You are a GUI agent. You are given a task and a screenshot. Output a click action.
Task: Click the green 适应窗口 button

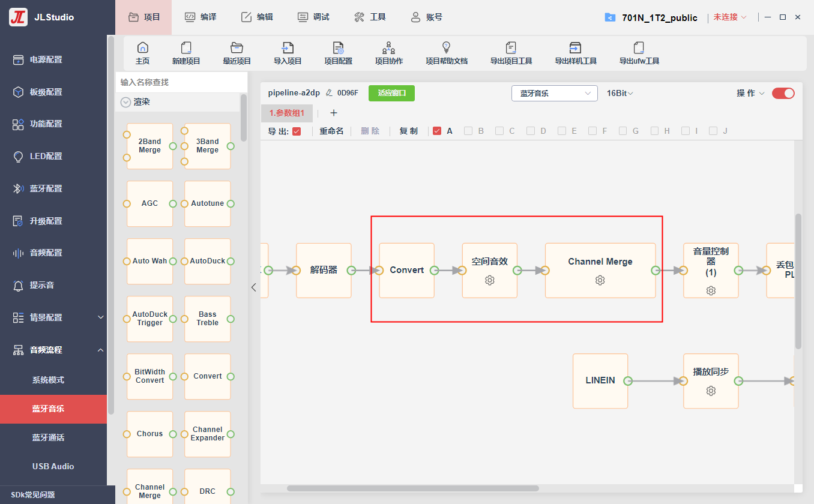[391, 93]
